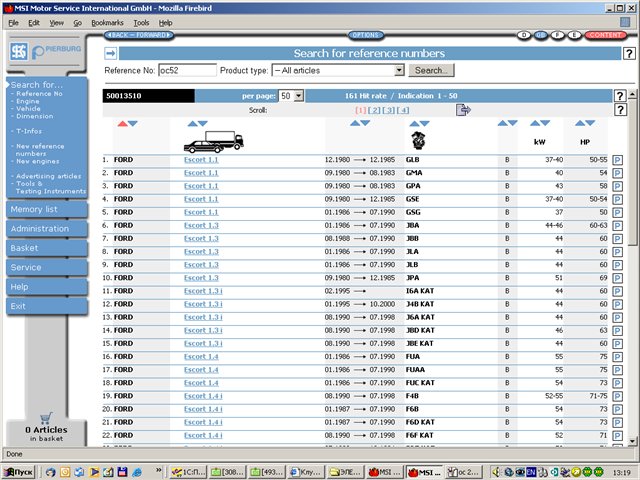Open help icon beside the hit rate bar

620,96
